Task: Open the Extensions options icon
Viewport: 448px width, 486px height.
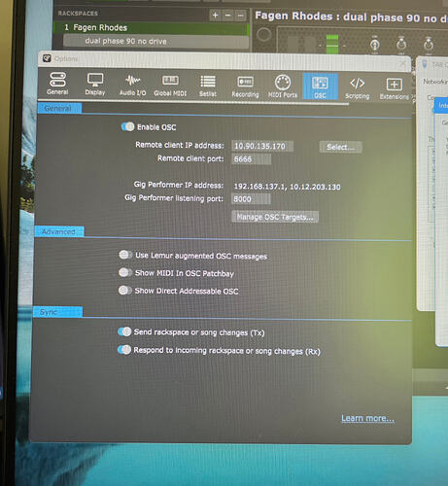Action: click(395, 88)
